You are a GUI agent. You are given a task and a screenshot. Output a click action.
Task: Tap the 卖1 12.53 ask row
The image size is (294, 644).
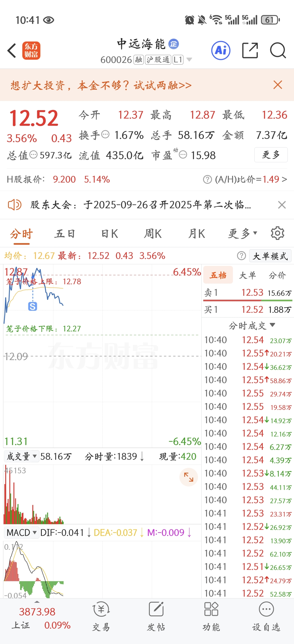pos(248,293)
